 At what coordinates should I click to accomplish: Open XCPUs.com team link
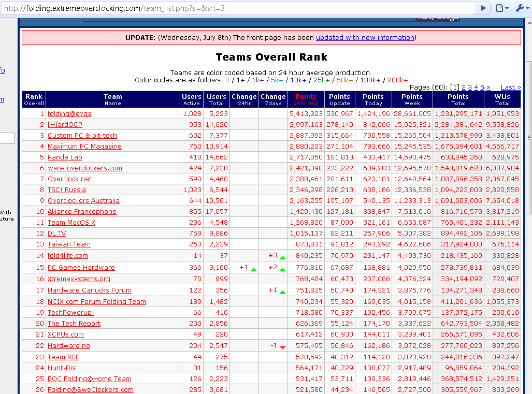coord(65,334)
